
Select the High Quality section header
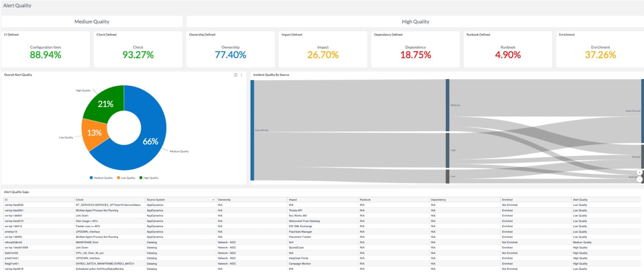(415, 22)
